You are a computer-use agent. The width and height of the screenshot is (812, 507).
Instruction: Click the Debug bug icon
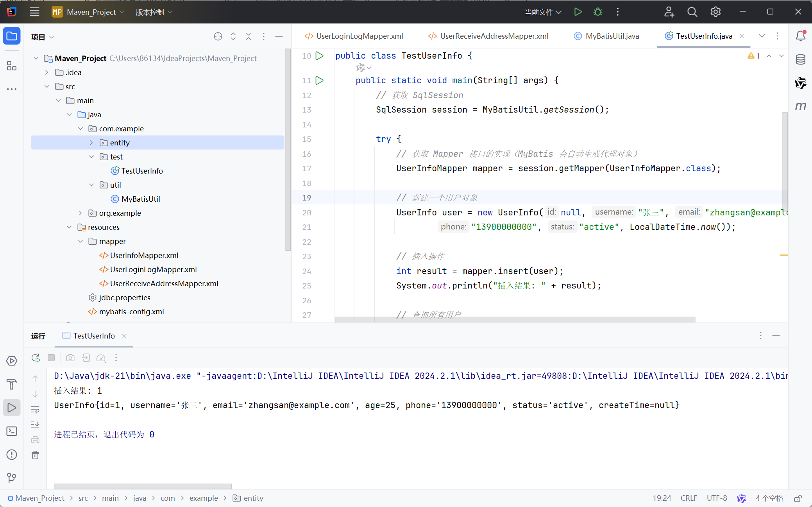click(x=597, y=12)
